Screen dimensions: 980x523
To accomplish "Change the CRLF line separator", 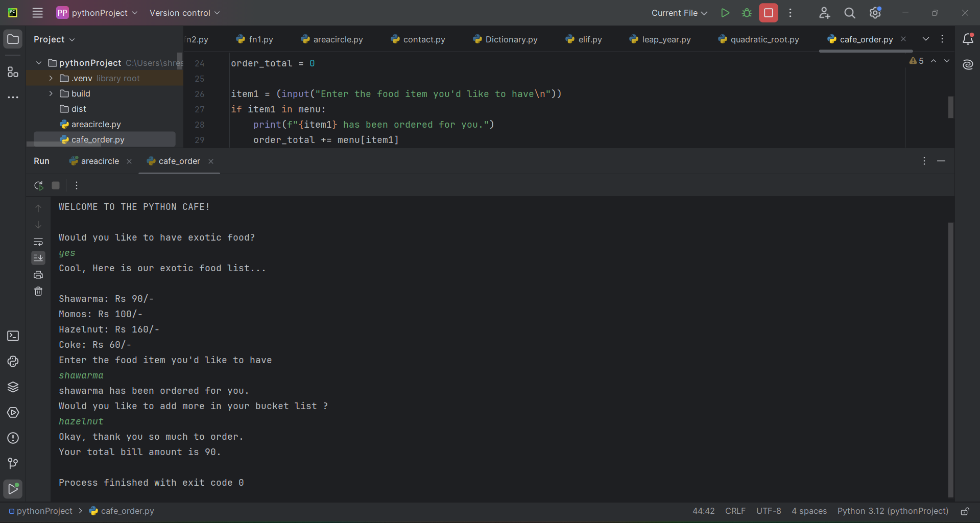I will coord(735,511).
